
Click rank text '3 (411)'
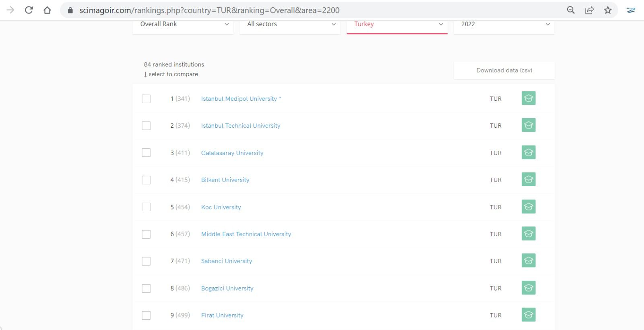pyautogui.click(x=180, y=153)
